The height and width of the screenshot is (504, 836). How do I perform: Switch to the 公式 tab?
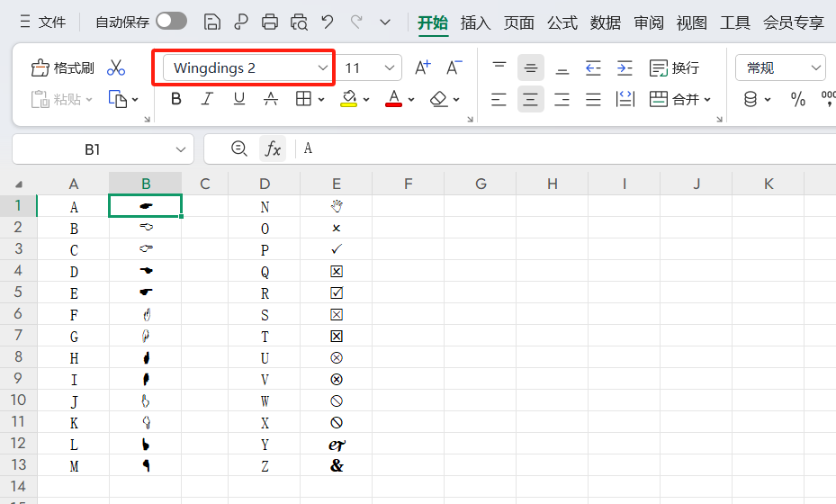(562, 22)
